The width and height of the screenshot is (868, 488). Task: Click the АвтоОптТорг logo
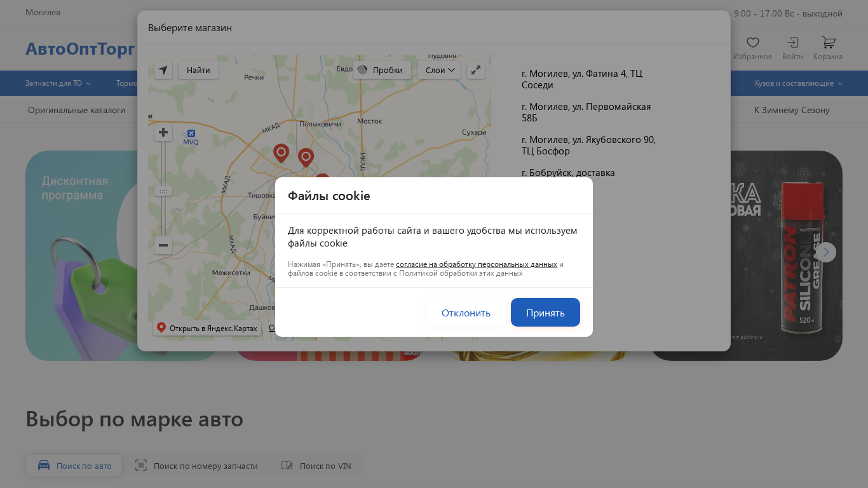(x=80, y=49)
